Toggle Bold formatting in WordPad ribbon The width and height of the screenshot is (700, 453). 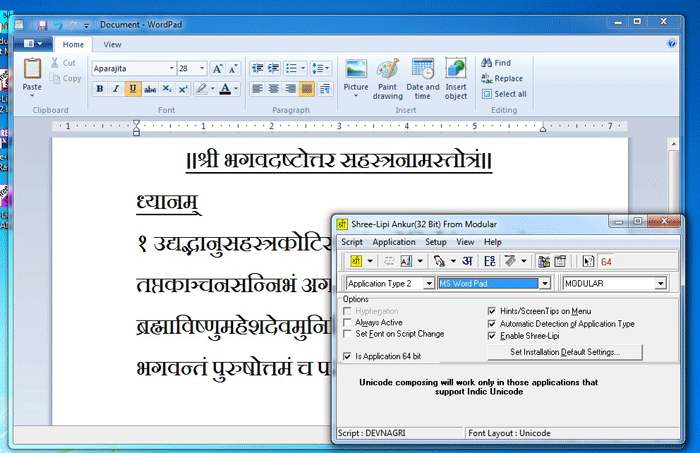(x=100, y=89)
